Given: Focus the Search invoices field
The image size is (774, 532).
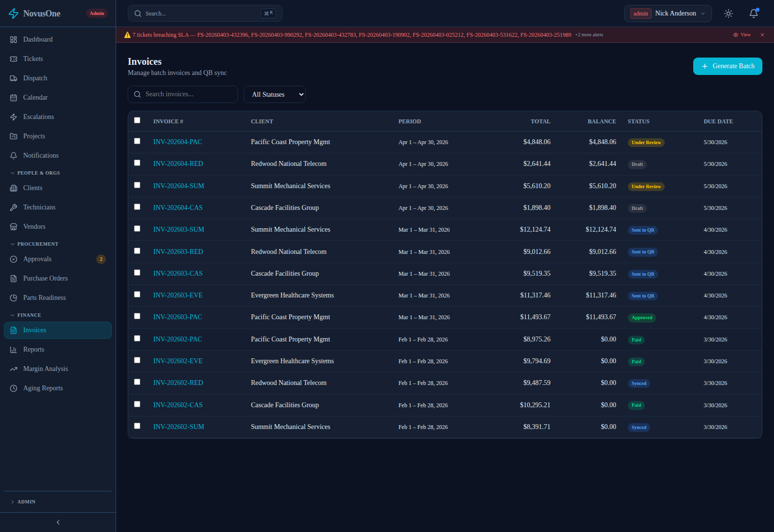Looking at the screenshot, I should pyautogui.click(x=183, y=94).
